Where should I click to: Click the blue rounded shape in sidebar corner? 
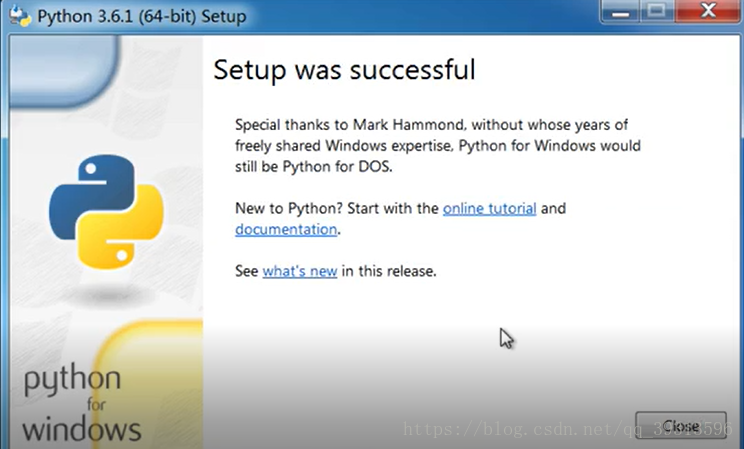click(x=63, y=71)
